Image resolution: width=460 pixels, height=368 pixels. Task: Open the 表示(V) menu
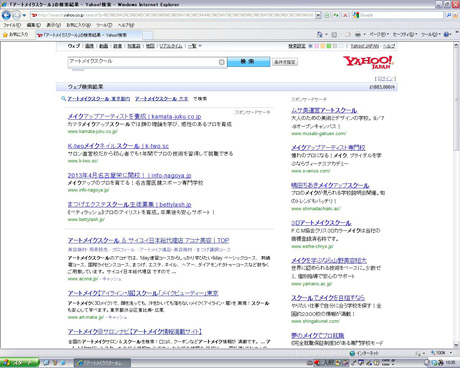coord(53,25)
